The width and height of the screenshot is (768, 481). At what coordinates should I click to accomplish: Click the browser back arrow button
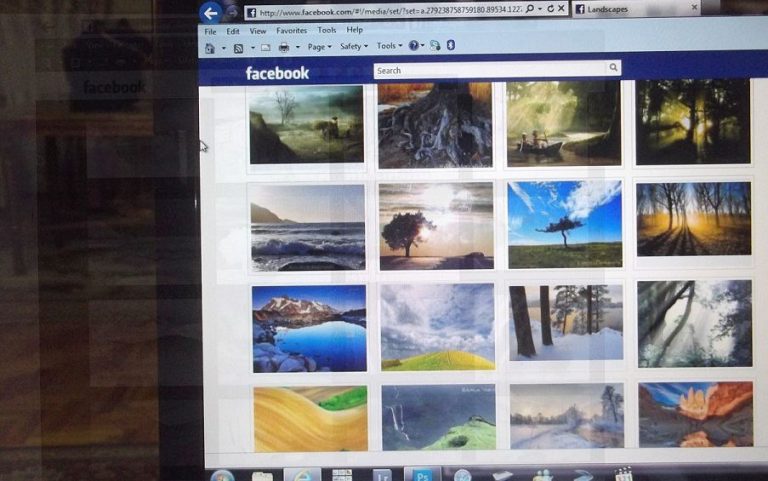click(x=210, y=13)
